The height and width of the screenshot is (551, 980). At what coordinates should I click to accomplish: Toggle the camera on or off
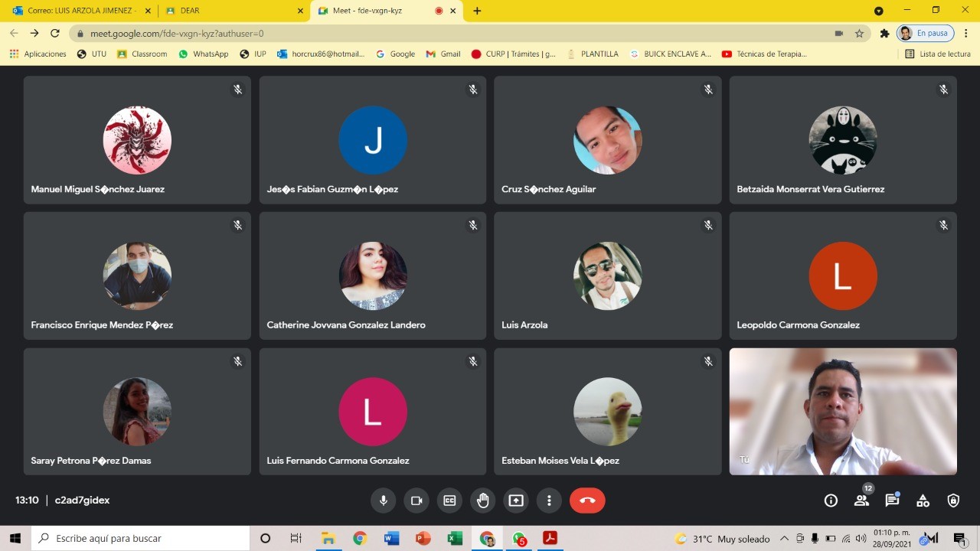416,500
